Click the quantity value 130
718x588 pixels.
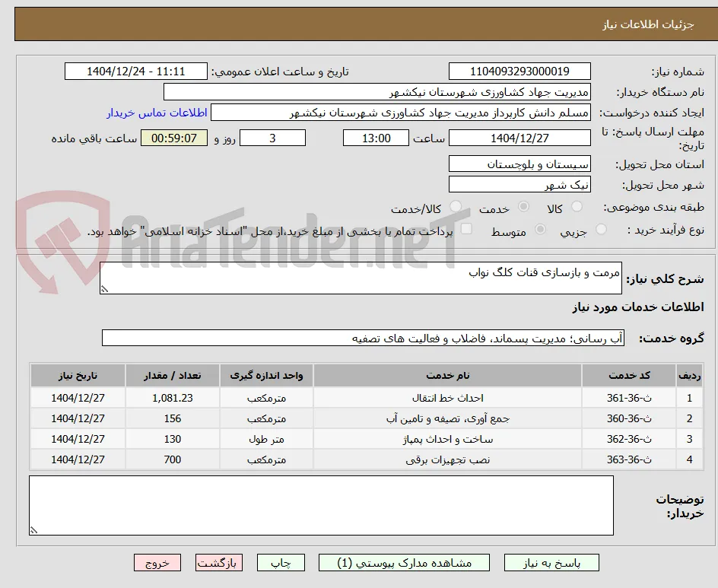173,439
